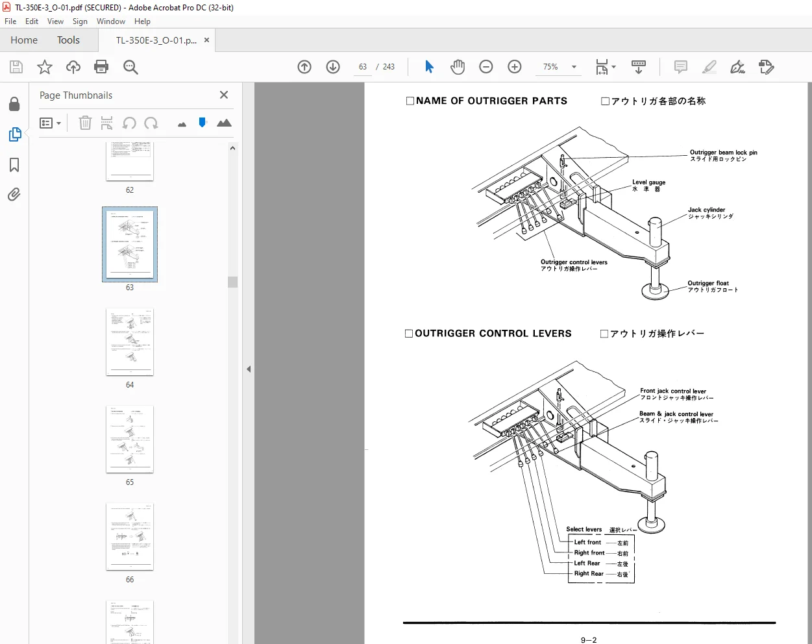Click the NAME OF OUTRIGGER PARTS checkbox
812x644 pixels.
point(410,101)
